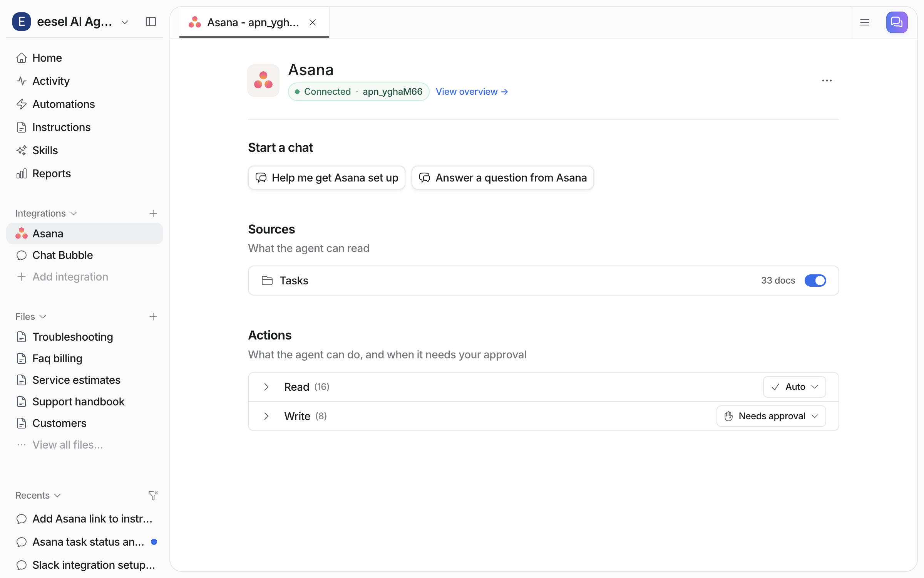The width and height of the screenshot is (924, 578).
Task: Open 'Asana task status an...' recent chat
Action: tap(85, 542)
